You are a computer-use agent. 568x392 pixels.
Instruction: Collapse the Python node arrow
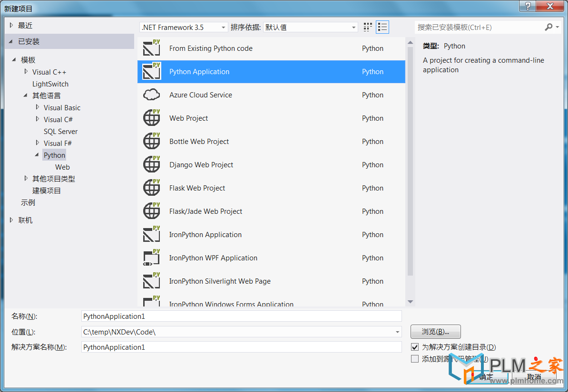(x=37, y=155)
